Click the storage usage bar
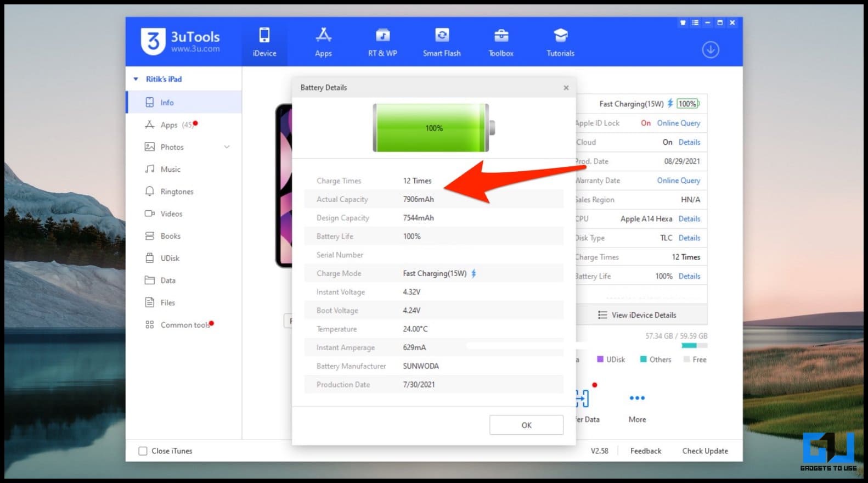 pyautogui.click(x=694, y=346)
